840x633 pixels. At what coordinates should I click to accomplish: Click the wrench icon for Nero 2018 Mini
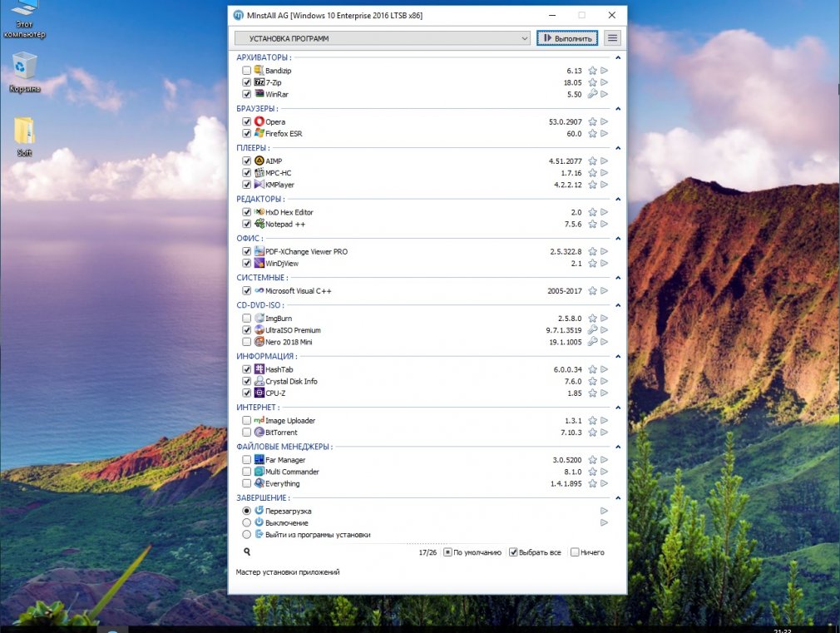(592, 342)
